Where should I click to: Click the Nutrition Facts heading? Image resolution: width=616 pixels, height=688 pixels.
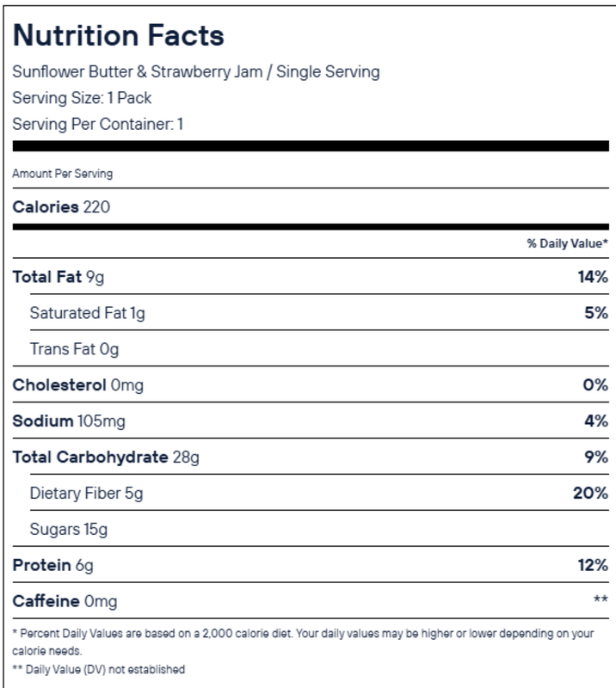click(118, 35)
